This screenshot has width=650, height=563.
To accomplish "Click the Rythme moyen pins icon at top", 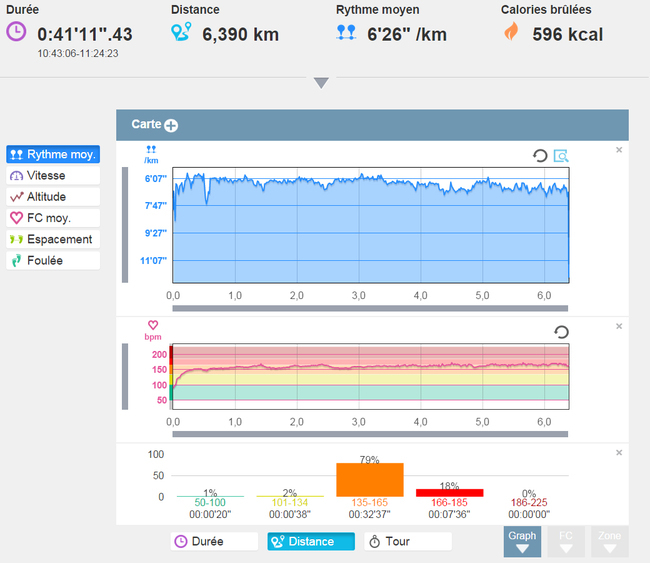I will pos(346,32).
